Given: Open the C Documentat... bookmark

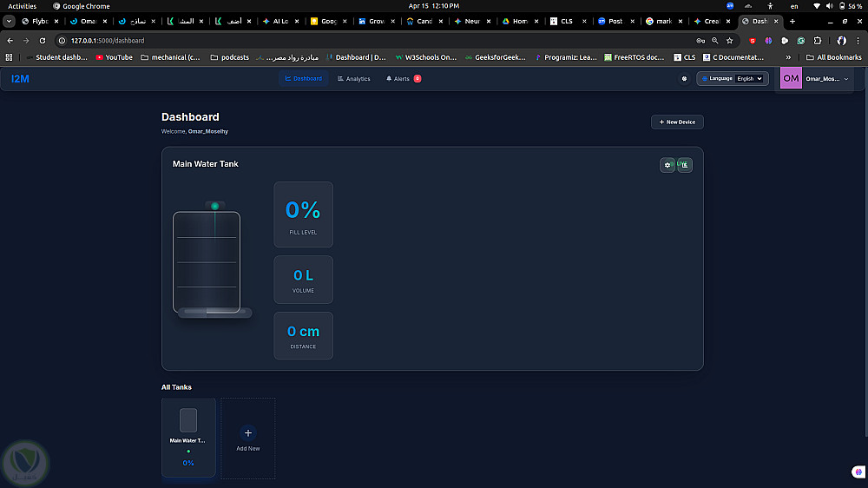Looking at the screenshot, I should [733, 57].
